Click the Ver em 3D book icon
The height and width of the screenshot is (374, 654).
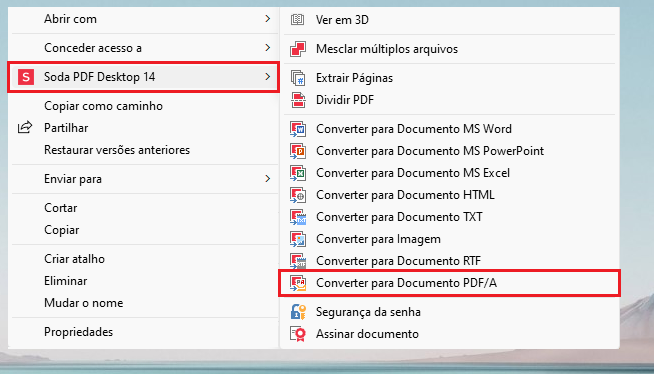coord(297,19)
